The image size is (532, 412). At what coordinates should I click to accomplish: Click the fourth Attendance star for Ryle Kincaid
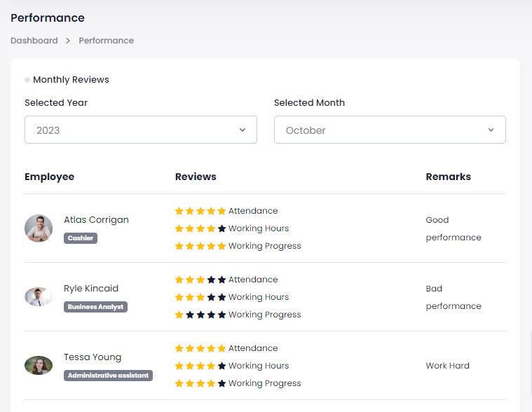[212, 280]
